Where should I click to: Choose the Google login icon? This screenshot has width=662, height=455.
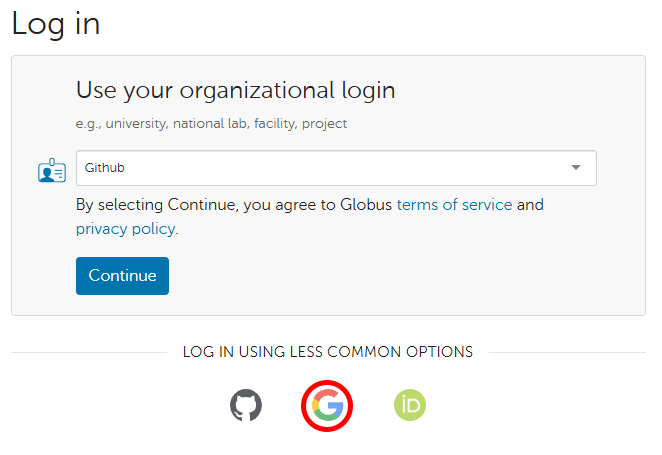[327, 406]
